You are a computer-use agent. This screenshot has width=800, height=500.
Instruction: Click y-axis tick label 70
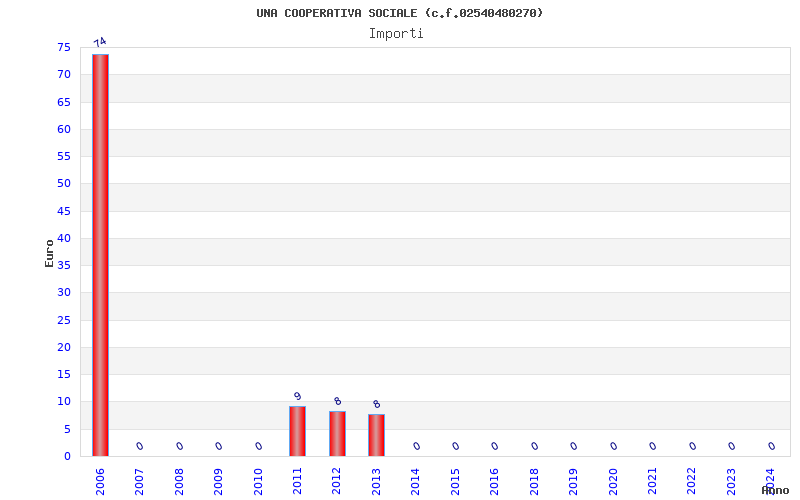click(x=64, y=74)
